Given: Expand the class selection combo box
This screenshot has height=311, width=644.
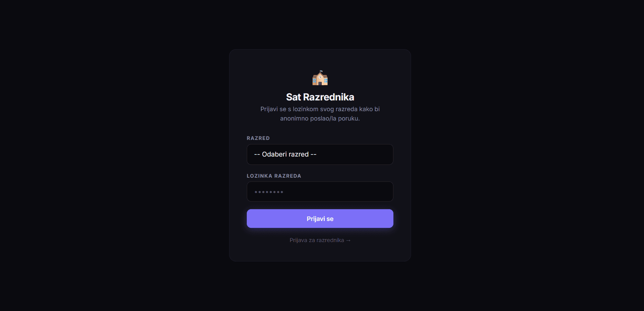Looking at the screenshot, I should point(320,154).
